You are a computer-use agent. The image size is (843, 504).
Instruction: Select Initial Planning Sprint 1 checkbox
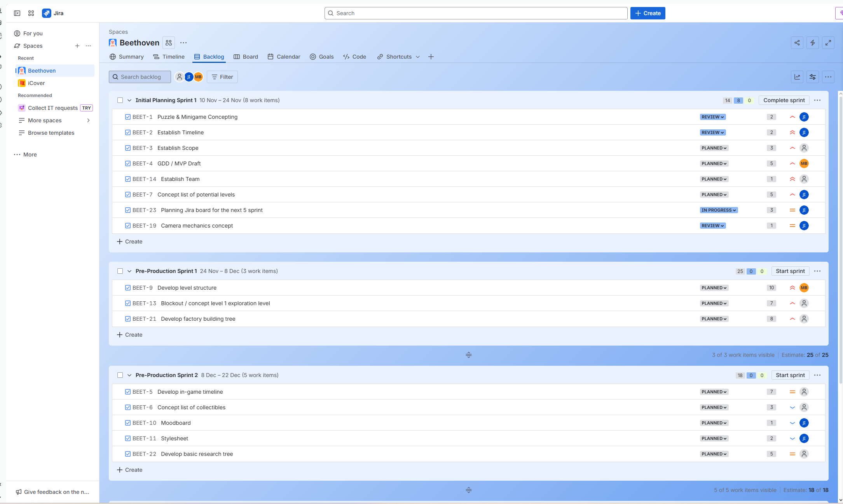[120, 100]
